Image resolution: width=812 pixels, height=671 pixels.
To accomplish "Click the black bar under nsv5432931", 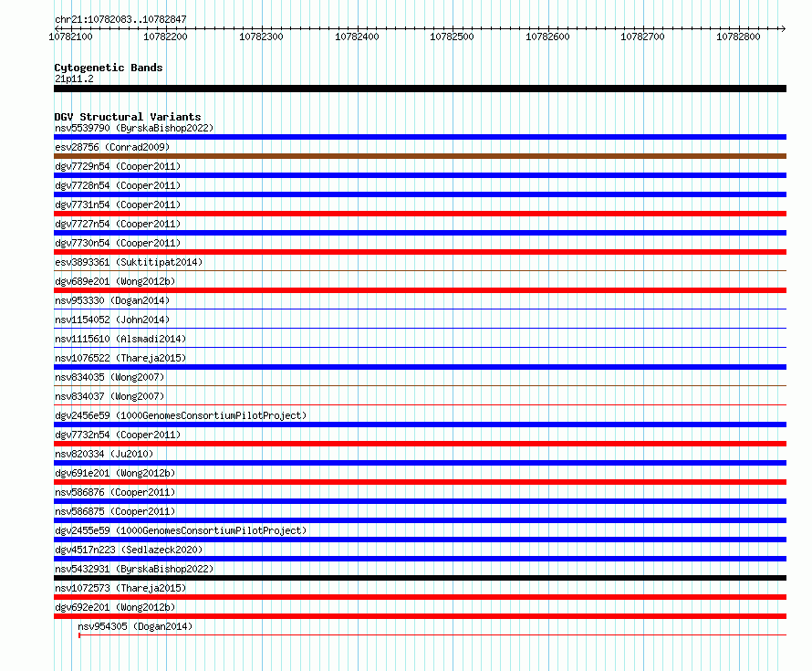I will (420, 578).
